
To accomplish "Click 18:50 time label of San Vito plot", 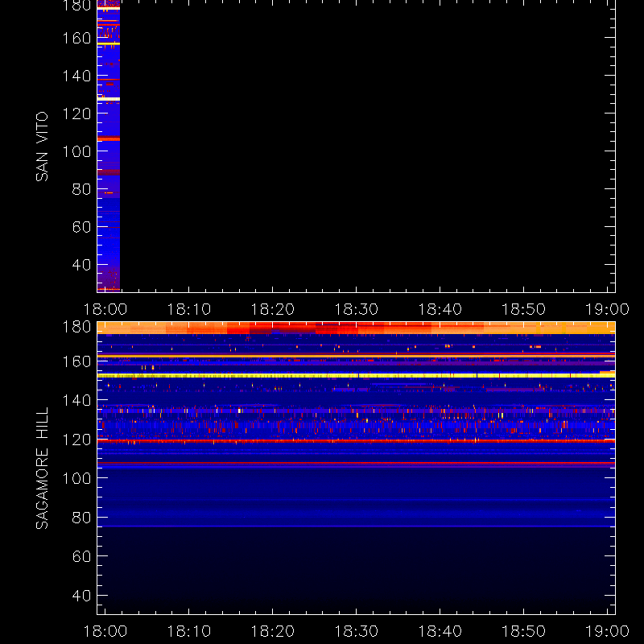I will click(524, 309).
